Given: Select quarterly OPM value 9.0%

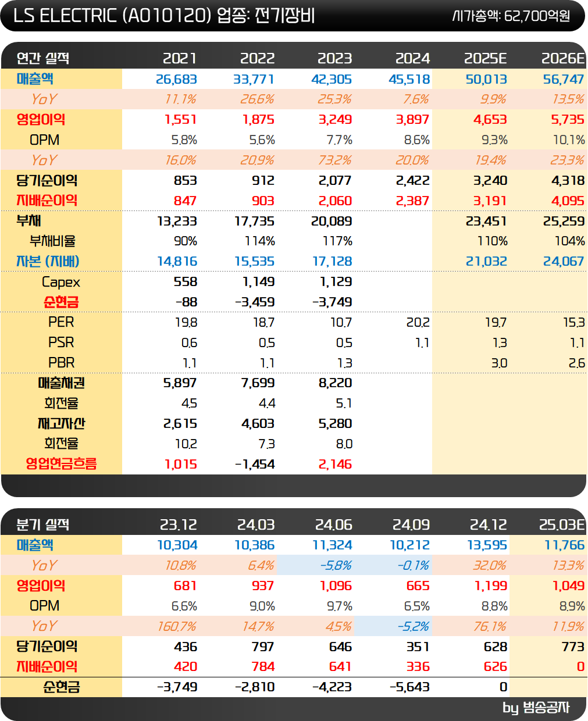Looking at the screenshot, I should coord(262,606).
